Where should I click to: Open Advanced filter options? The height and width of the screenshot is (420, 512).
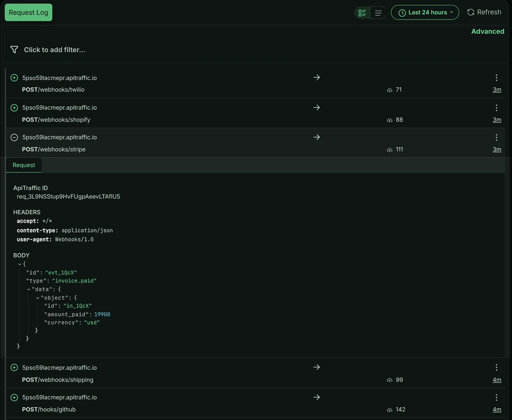488,31
